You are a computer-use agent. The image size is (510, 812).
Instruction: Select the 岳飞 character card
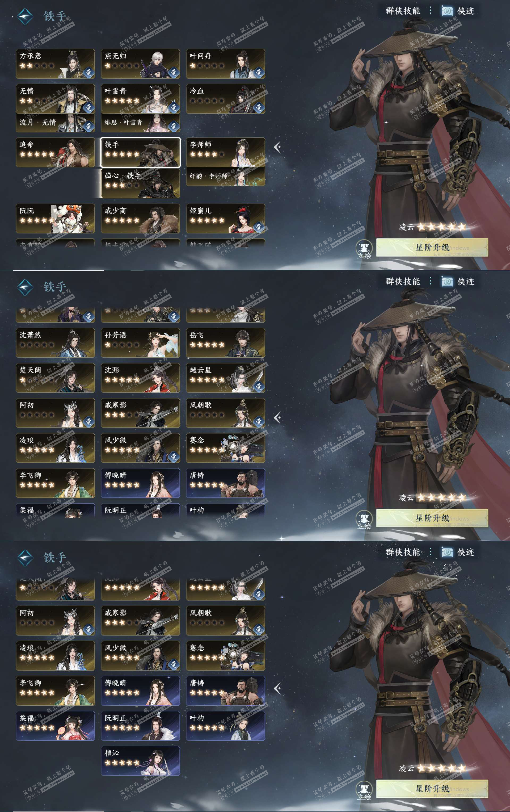226,343
